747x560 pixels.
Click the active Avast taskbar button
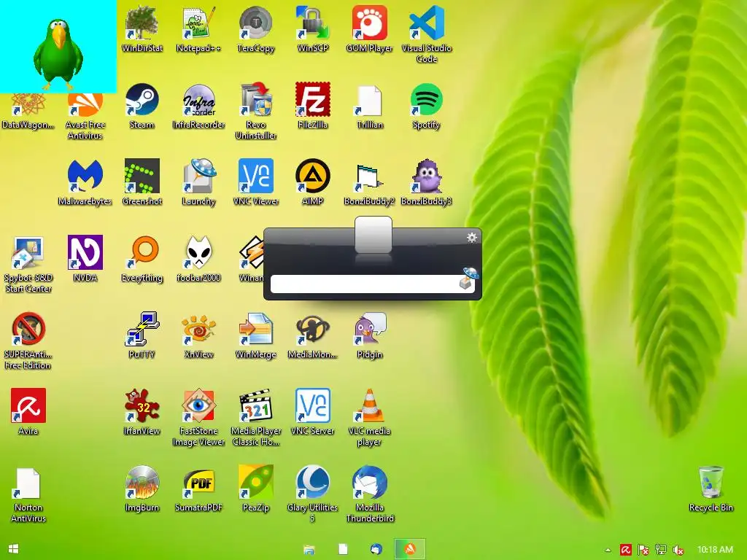[x=410, y=550]
